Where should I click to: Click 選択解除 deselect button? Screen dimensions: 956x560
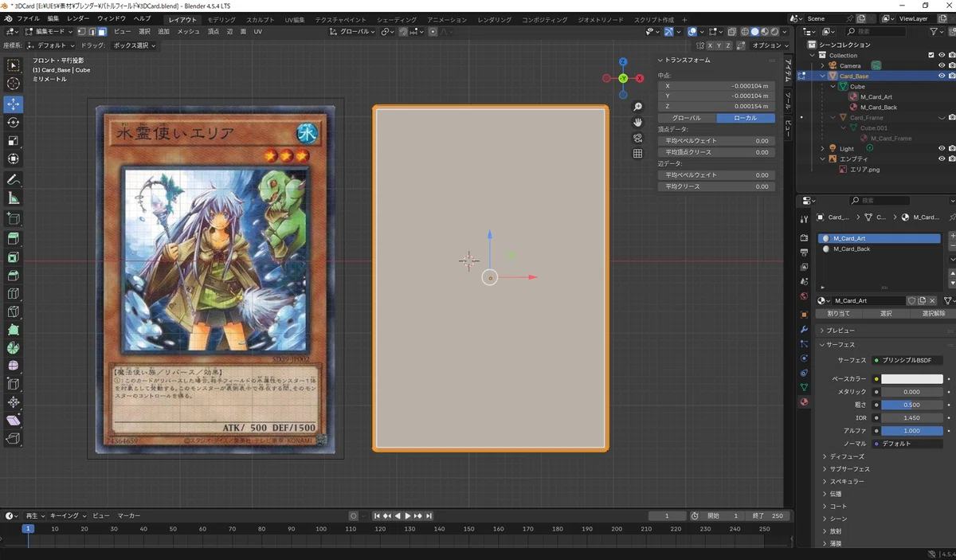(933, 313)
